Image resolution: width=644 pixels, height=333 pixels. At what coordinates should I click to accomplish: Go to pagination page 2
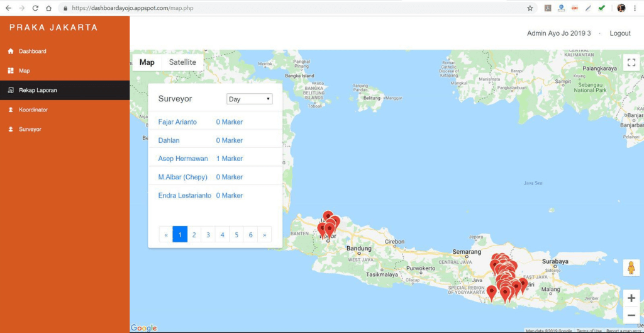pos(194,234)
